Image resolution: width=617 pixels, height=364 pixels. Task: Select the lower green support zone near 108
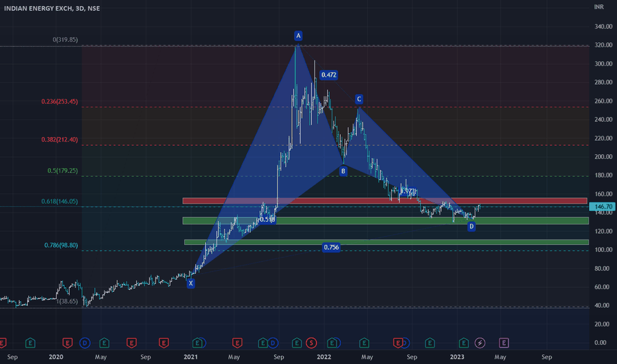[x=387, y=242]
